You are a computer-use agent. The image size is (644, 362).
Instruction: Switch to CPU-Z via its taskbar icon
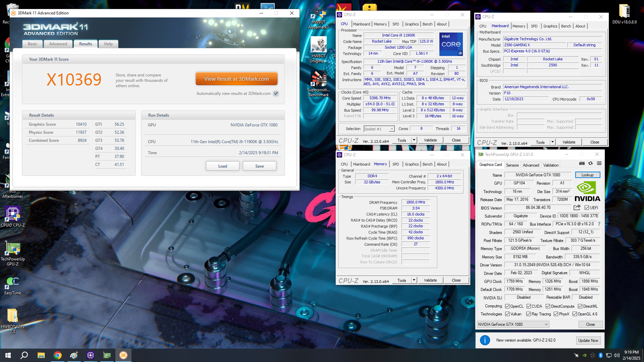91,355
